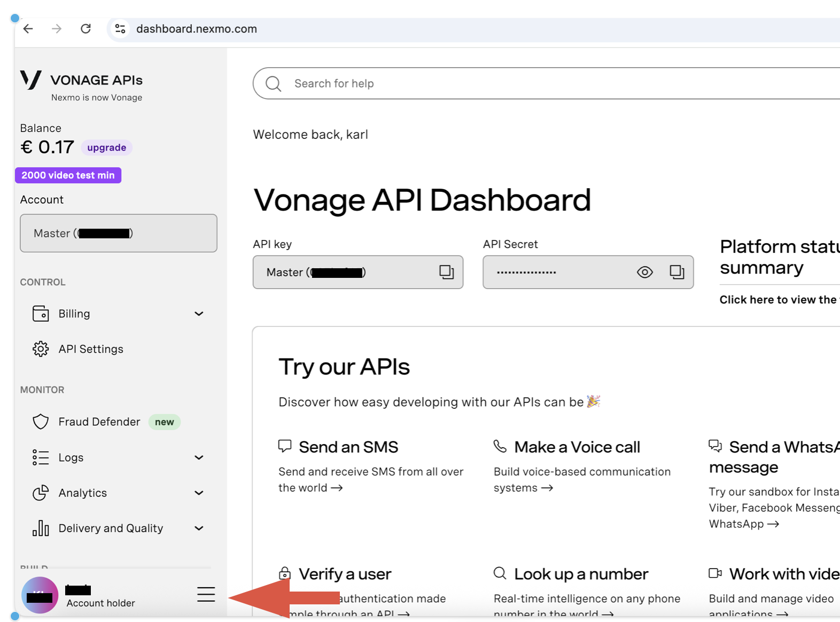This screenshot has height=622, width=840.
Task: Expand Delivery and Quality section
Action: [x=199, y=528]
